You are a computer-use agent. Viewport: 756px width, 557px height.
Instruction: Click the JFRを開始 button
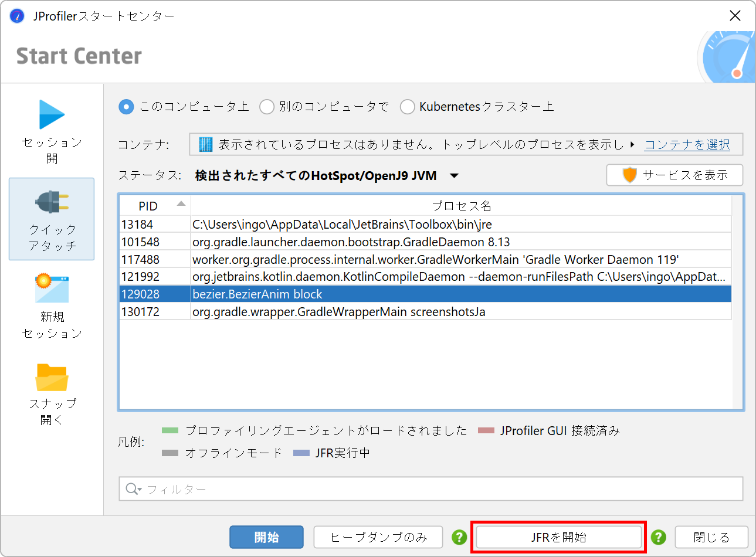click(558, 537)
